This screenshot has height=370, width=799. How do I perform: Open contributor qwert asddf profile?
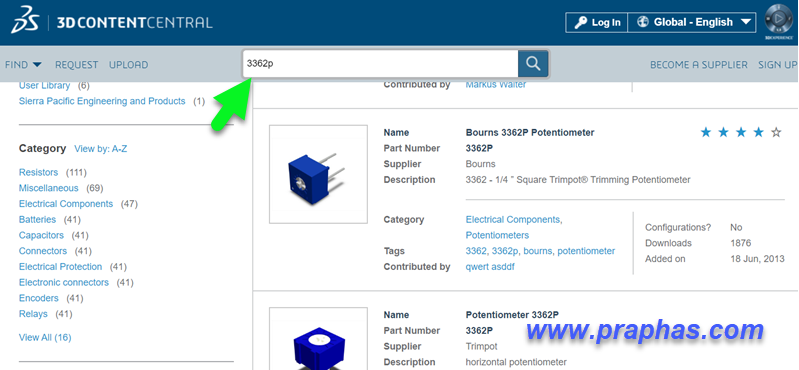[490, 267]
